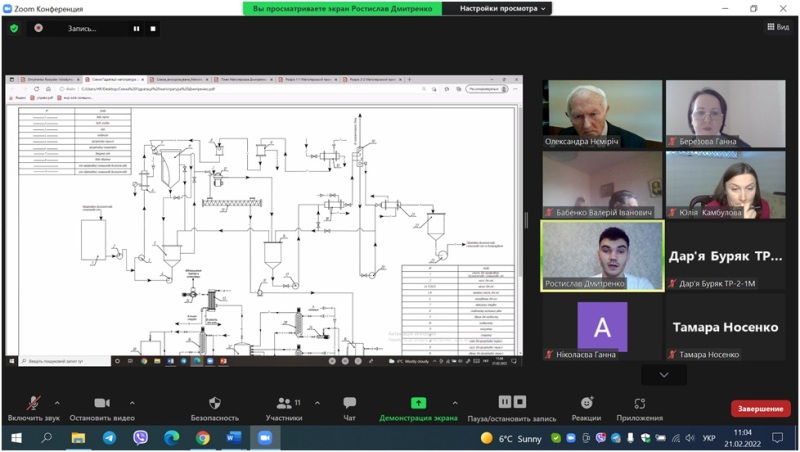Click the green Демонстрация экрана share icon

tap(418, 403)
